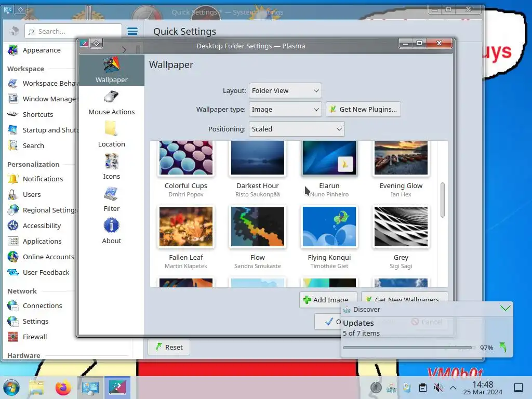Choose the Flow wallpaper thumbnail
Viewport: 532px width, 399px height.
258,227
